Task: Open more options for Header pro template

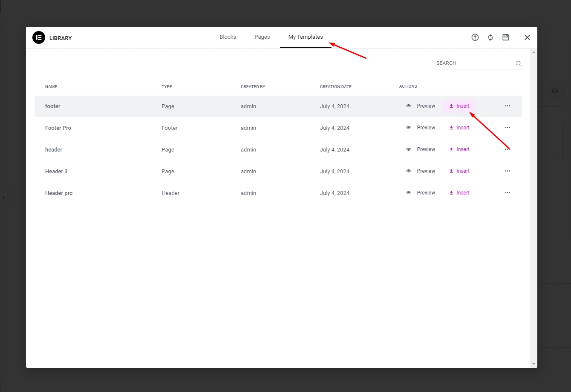Action: [507, 193]
